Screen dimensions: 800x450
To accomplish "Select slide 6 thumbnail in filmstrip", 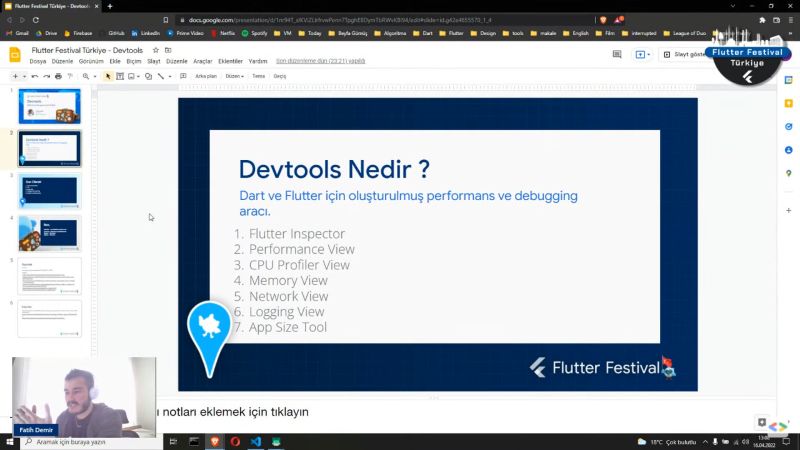I will click(49, 318).
